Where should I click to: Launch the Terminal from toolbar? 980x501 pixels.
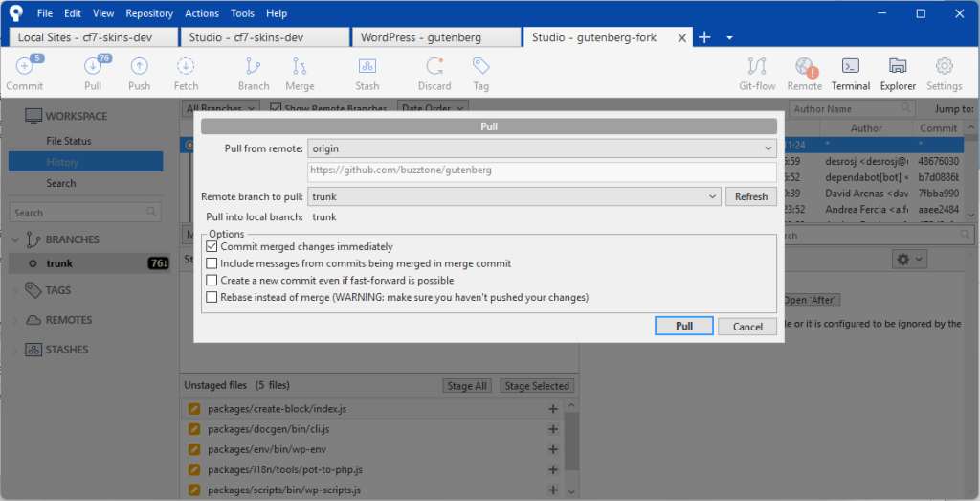tap(850, 74)
